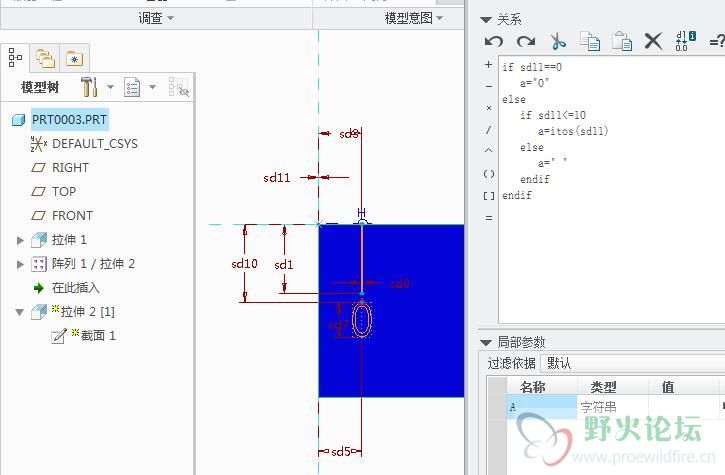Expand the 拉伸 1 feature

(20, 240)
